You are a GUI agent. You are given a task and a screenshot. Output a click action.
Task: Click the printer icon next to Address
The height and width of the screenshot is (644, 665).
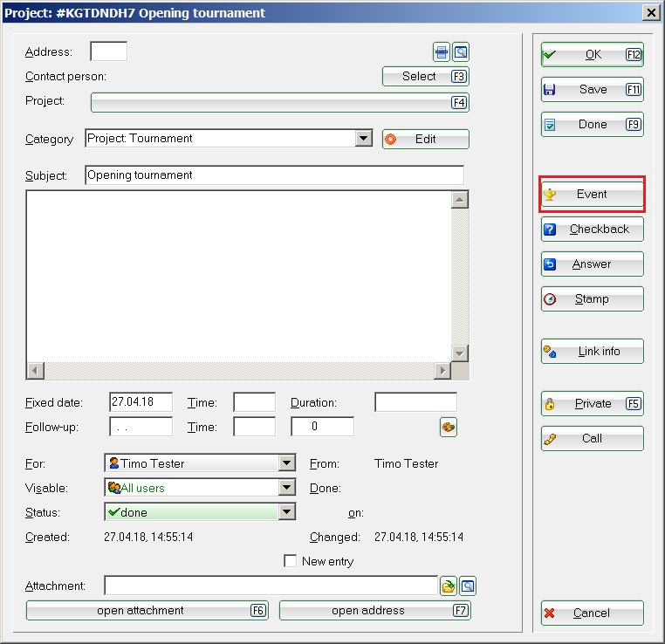click(442, 51)
